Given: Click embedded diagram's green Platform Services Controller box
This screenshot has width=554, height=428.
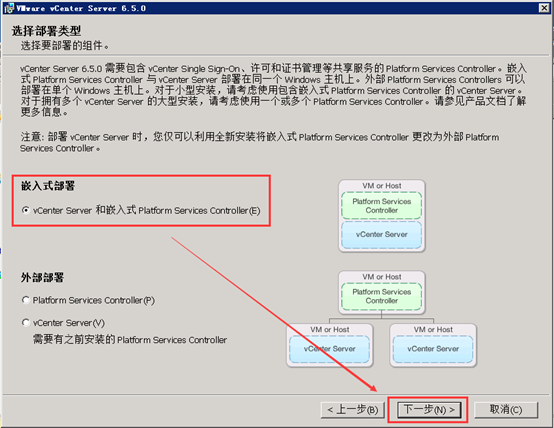Looking at the screenshot, I should [x=382, y=206].
